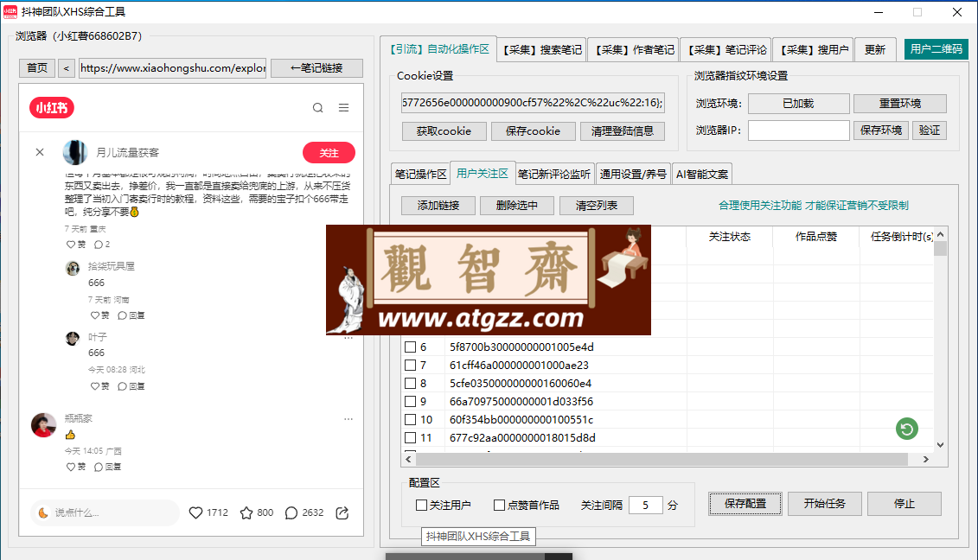This screenshot has width=978, height=560.
Task: Check the row 6 checkbox
Action: [411, 347]
